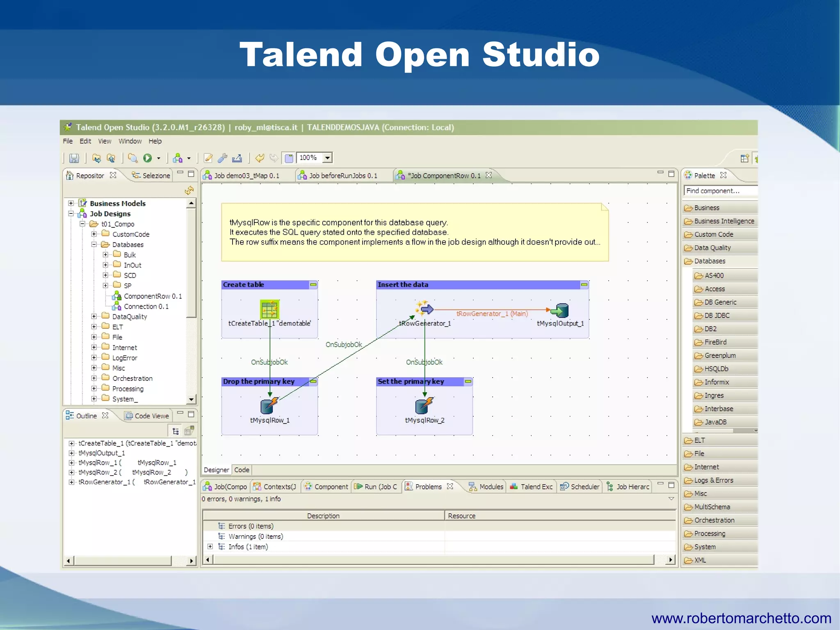Click the green Run job toolbar icon
This screenshot has width=840, height=630.
click(x=148, y=158)
